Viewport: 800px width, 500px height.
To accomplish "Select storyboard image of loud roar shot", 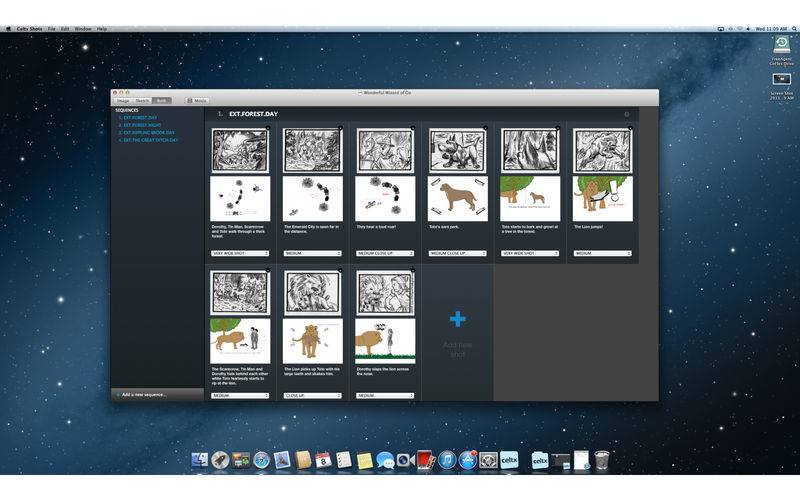I will 385,151.
